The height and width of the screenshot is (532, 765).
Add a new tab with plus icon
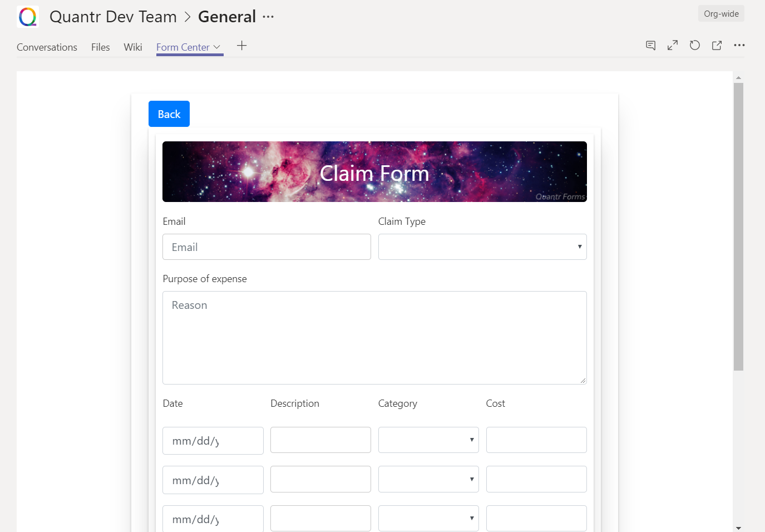tap(241, 46)
